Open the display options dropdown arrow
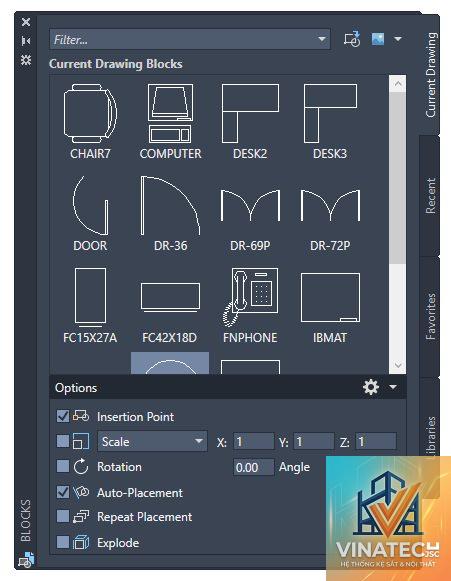This screenshot has height=581, width=451. (398, 39)
